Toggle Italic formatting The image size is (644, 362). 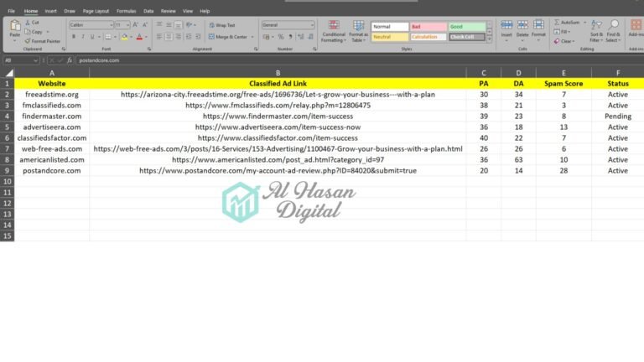click(81, 37)
